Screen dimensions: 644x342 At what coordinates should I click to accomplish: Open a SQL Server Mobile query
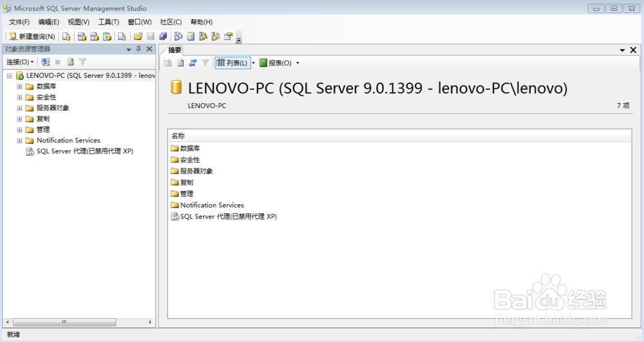tap(122, 37)
